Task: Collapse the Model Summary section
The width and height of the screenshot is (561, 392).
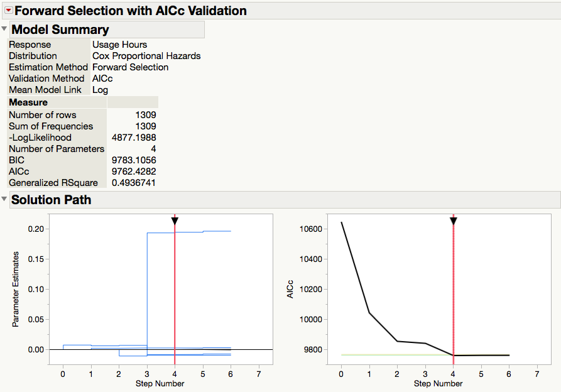Action: 4,29
